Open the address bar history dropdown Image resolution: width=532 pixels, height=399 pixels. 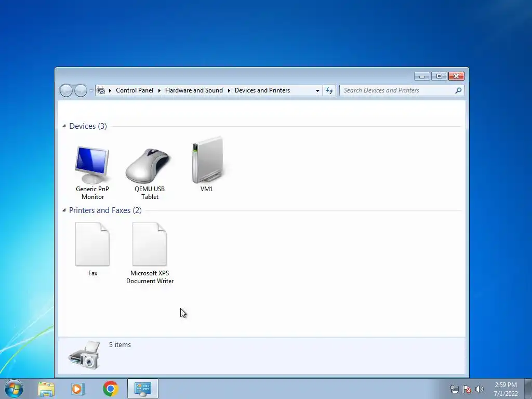click(317, 90)
